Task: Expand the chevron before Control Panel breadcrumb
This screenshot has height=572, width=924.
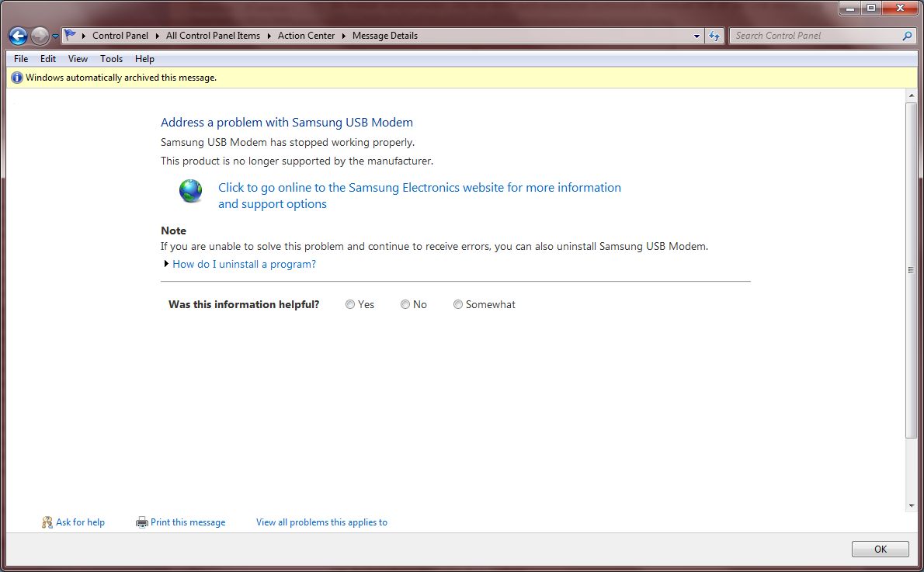Action: (85, 36)
